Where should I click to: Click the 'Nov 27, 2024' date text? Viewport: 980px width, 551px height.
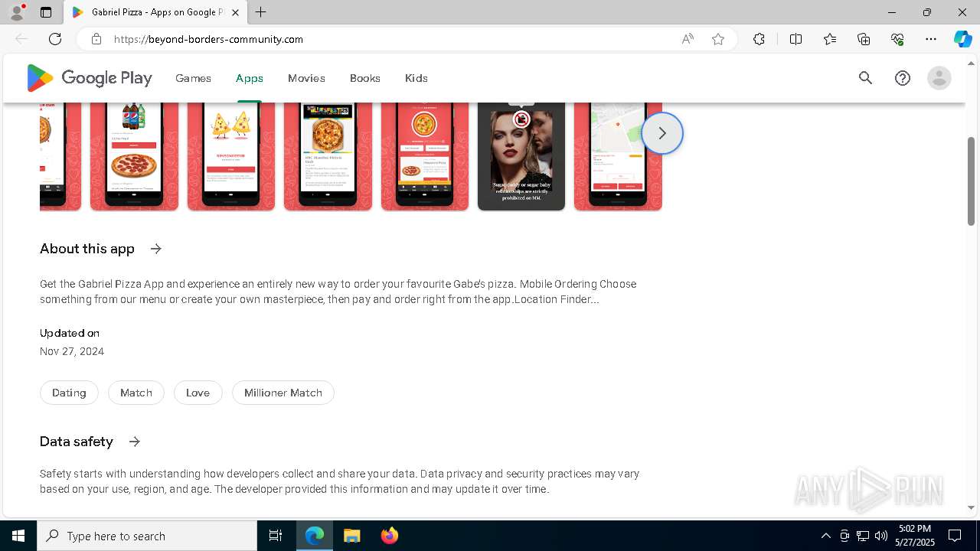tap(72, 351)
